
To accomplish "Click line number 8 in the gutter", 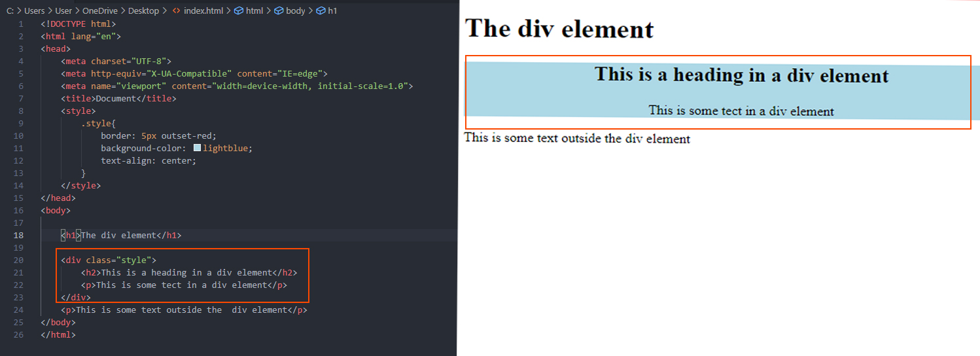I will 21,111.
